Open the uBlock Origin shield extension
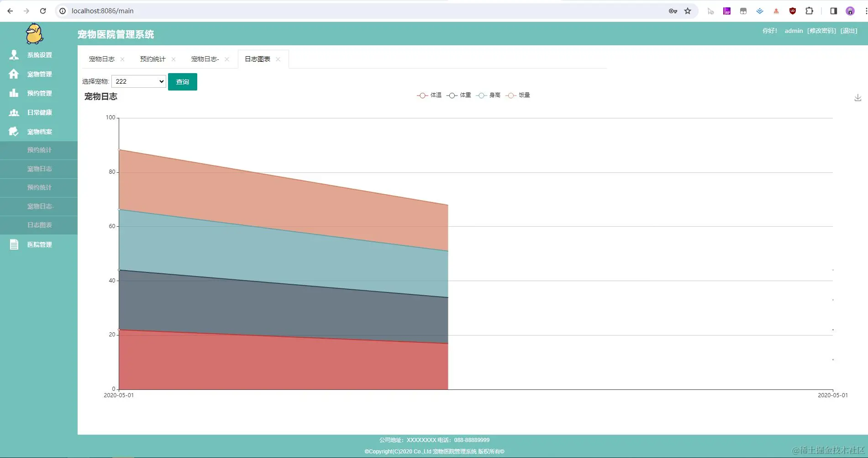Screen dimensions: 868x458 (x=793, y=11)
